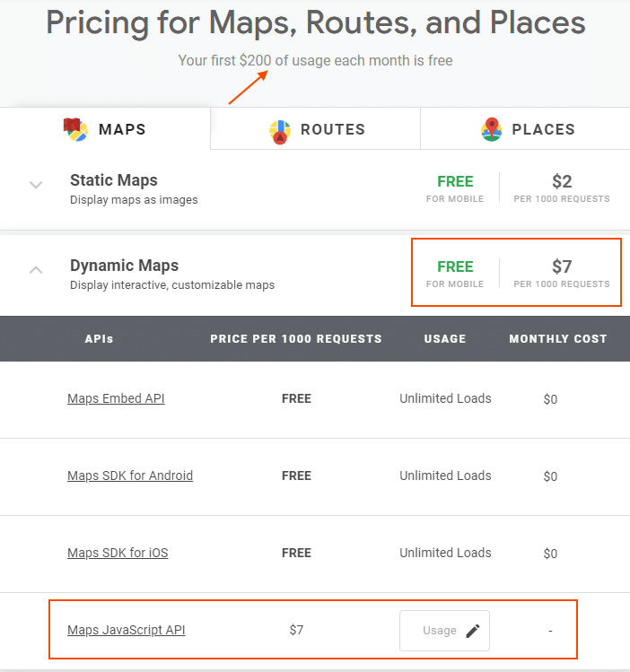The width and height of the screenshot is (630, 672).
Task: Click the MONTHLY COST column header
Action: tap(558, 339)
